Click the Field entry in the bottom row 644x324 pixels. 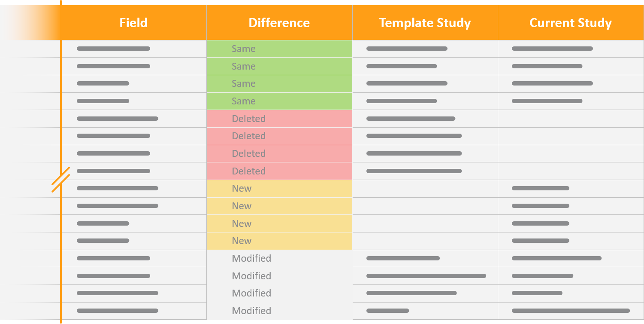[x=117, y=311]
